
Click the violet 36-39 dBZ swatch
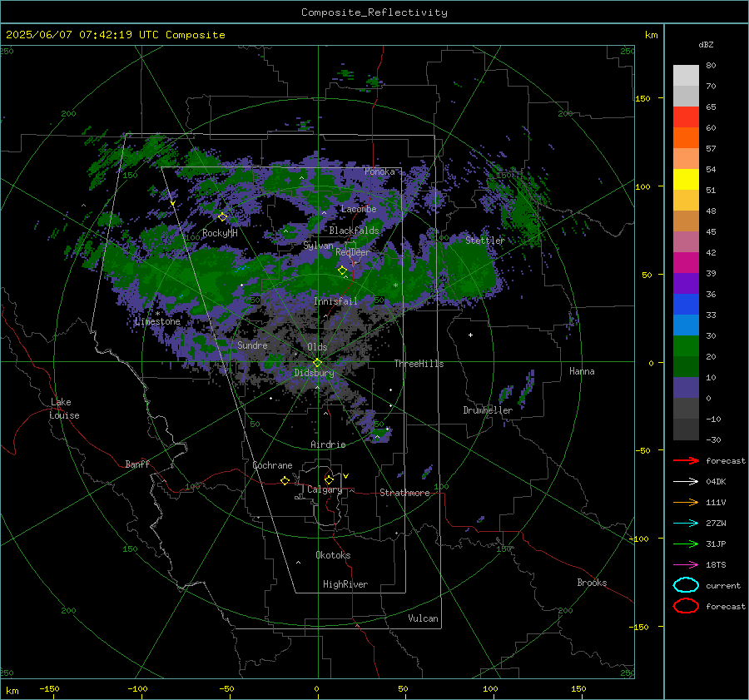(686, 284)
